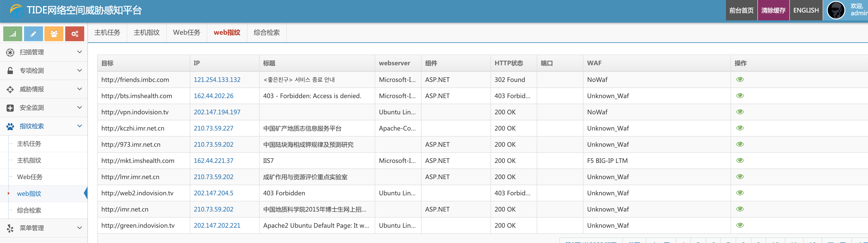View details for kczhi.imr.net.cn row

(740, 128)
